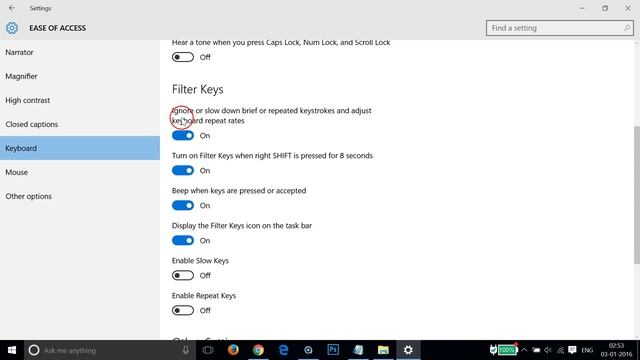Open Photoshop from the taskbar
640x360 pixels.
(333, 350)
